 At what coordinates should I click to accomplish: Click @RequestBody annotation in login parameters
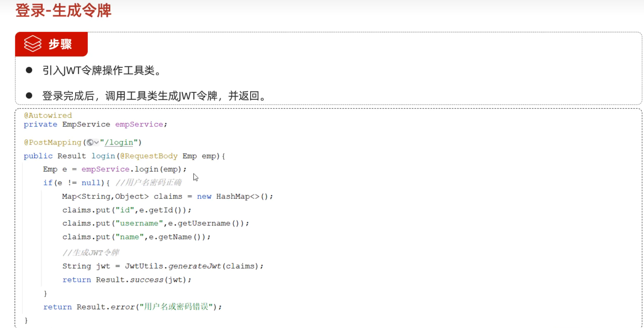[x=149, y=156]
